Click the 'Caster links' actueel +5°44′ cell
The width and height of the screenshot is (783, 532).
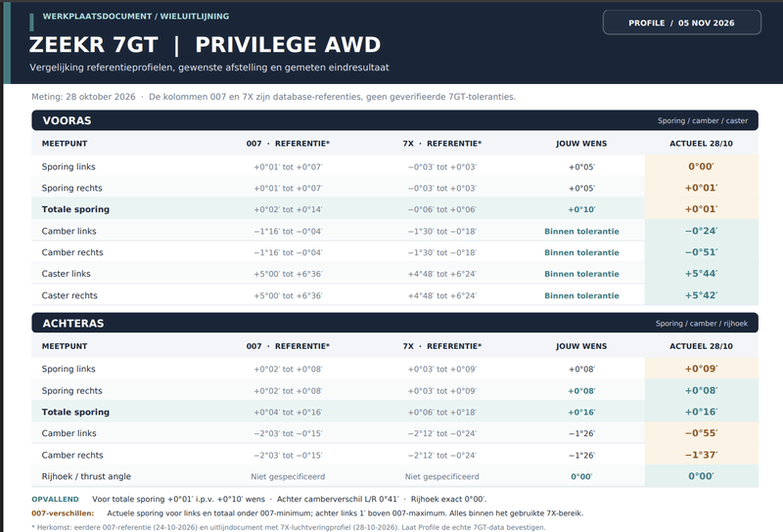coord(701,274)
